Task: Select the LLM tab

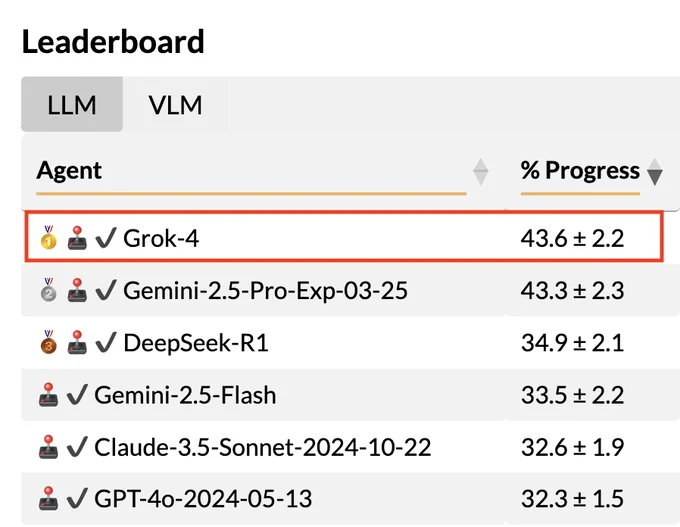Action: point(72,105)
